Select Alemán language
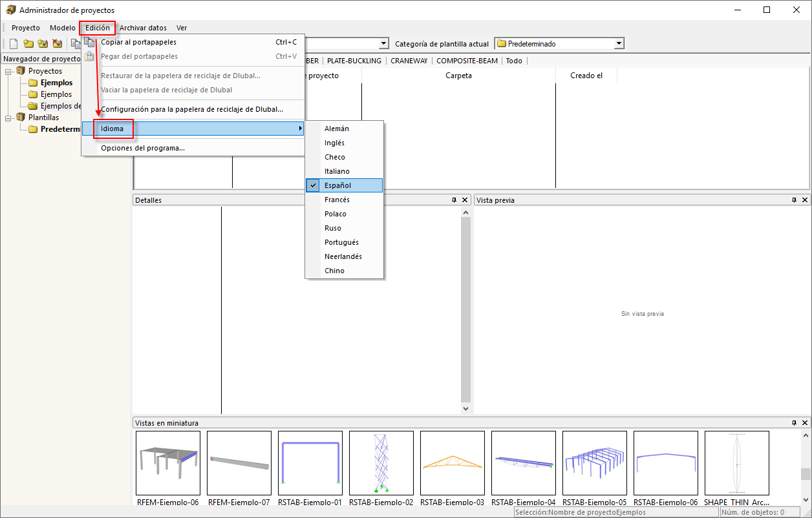Viewport: 812px width, 518px height. click(345, 129)
